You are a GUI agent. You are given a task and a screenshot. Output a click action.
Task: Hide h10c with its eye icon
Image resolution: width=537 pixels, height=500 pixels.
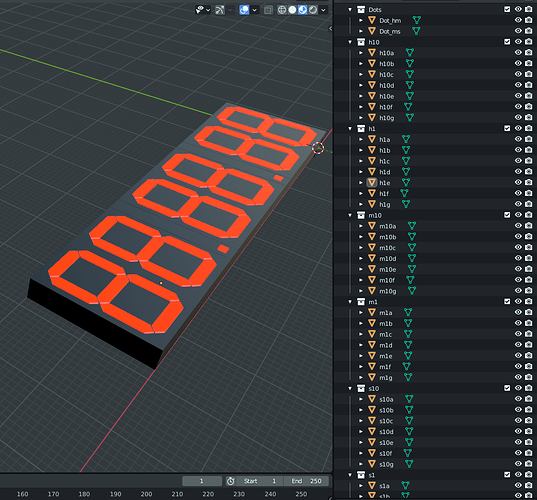pyautogui.click(x=519, y=74)
